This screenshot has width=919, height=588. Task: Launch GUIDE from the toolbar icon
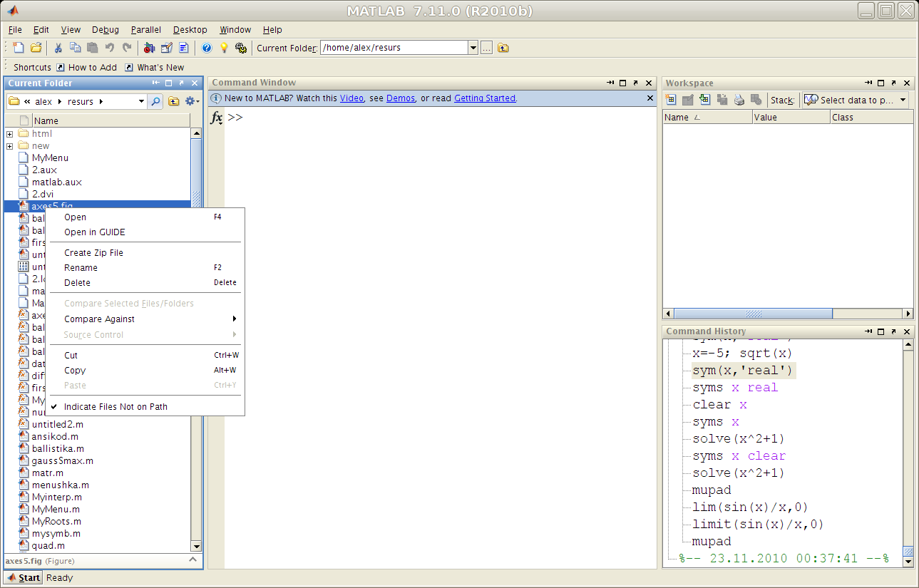click(167, 48)
